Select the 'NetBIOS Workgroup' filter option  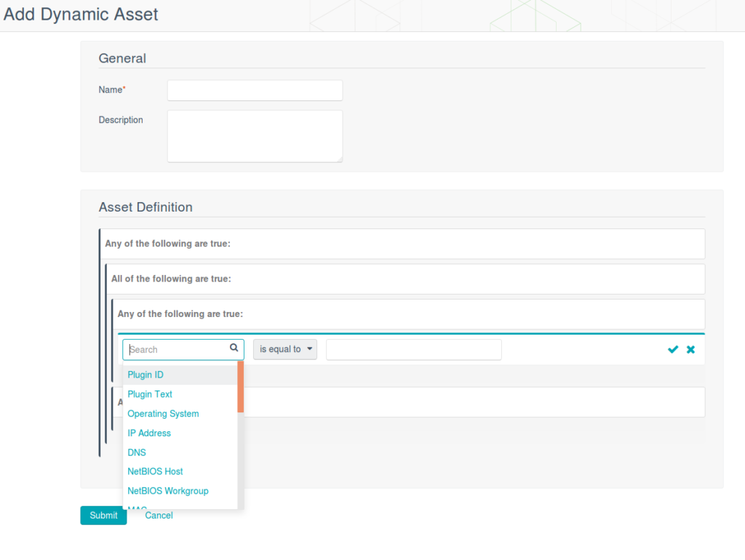[x=168, y=491]
